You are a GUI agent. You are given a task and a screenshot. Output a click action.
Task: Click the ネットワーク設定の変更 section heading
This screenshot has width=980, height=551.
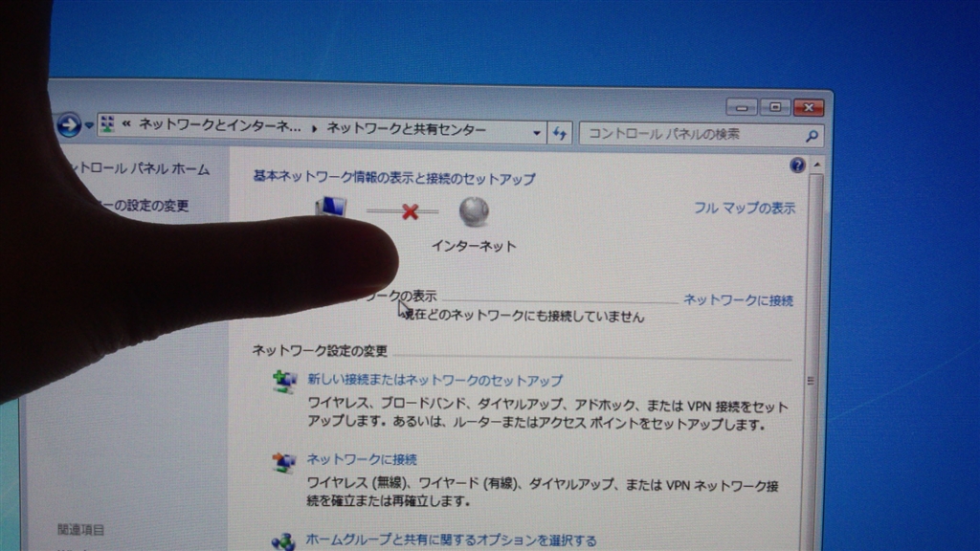pos(320,350)
